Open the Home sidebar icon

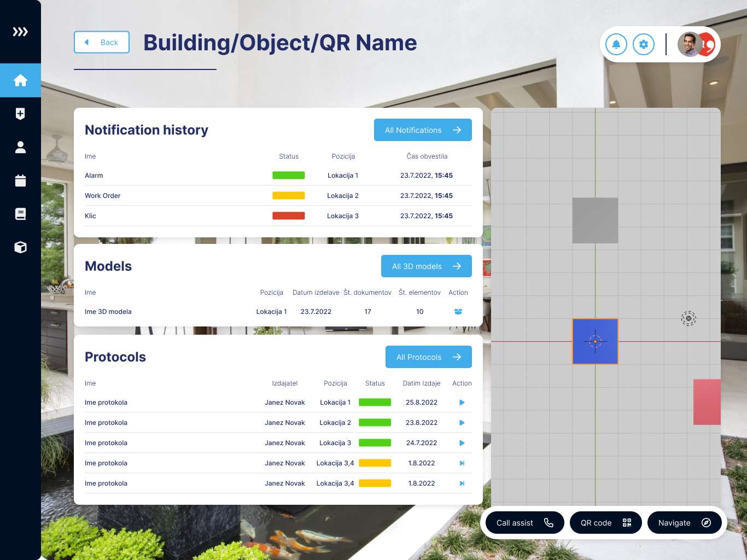coord(20,80)
